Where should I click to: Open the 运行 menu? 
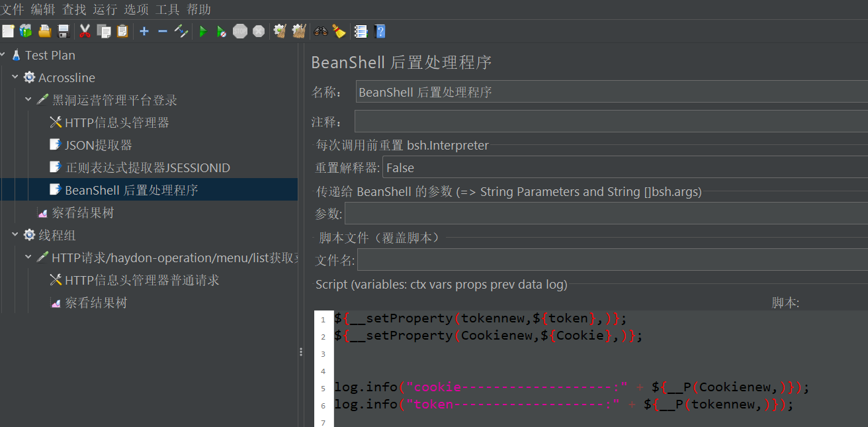click(x=105, y=9)
